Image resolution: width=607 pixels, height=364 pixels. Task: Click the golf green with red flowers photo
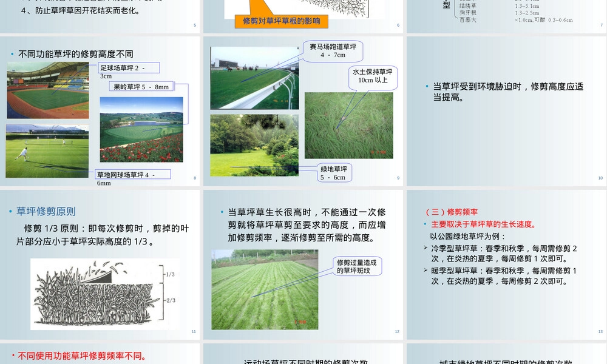tap(141, 130)
